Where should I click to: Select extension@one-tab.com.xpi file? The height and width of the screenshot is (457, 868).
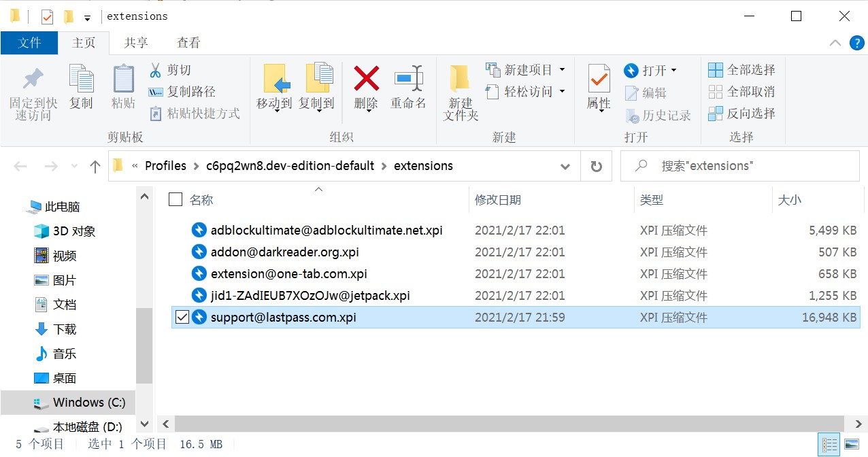(288, 273)
